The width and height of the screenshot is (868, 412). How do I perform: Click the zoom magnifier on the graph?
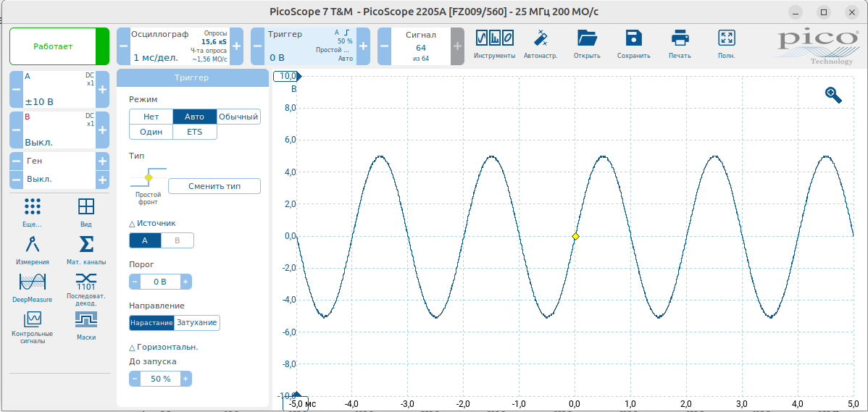pos(833,95)
